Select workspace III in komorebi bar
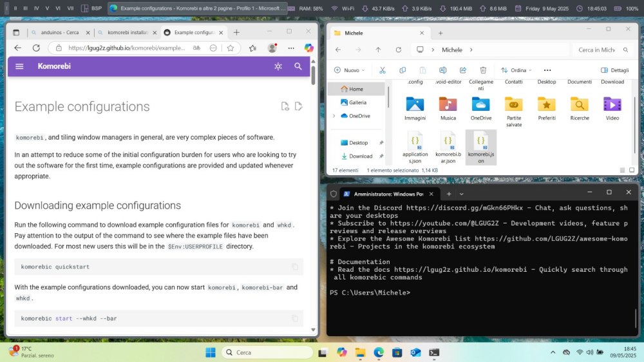The height and width of the screenshot is (362, 644). click(x=26, y=8)
